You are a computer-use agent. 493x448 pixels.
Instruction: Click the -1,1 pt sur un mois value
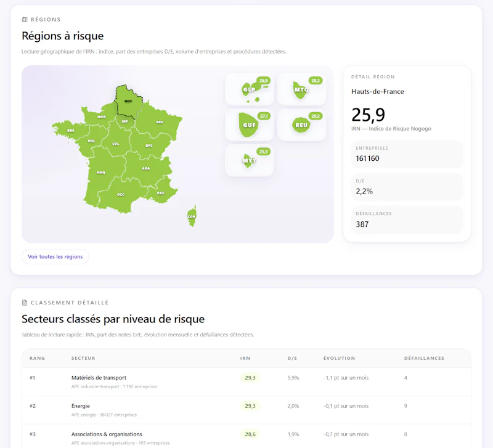[x=346, y=378]
